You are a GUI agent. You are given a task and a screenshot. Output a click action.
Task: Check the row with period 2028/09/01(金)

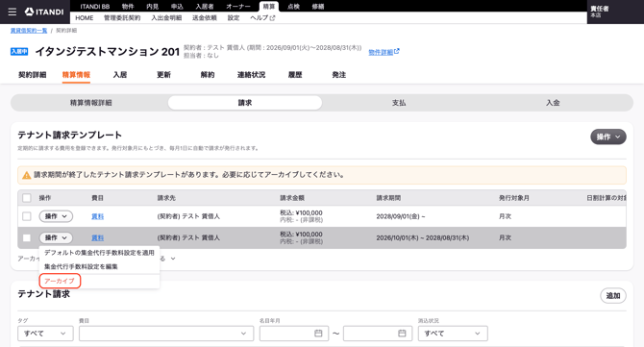(x=27, y=216)
